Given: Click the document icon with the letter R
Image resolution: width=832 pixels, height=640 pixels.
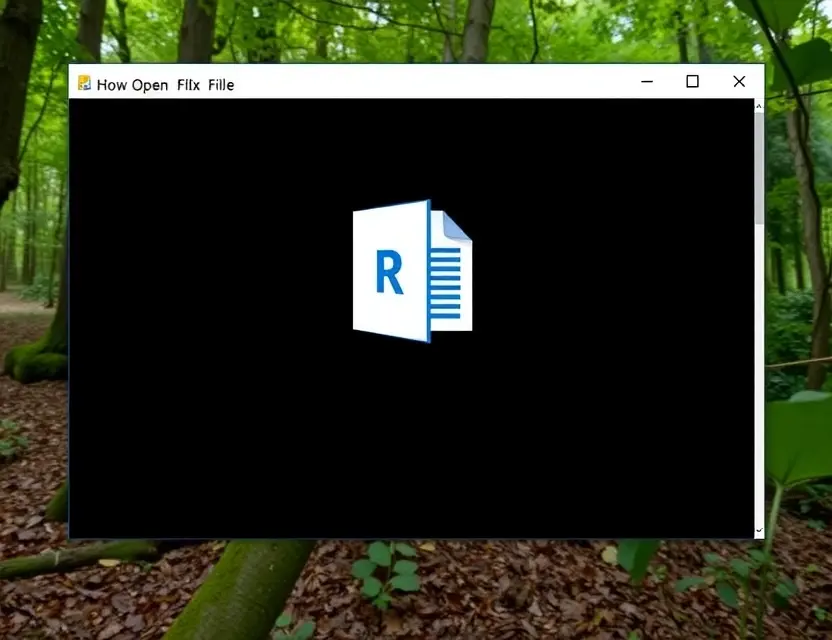Looking at the screenshot, I should point(412,271).
